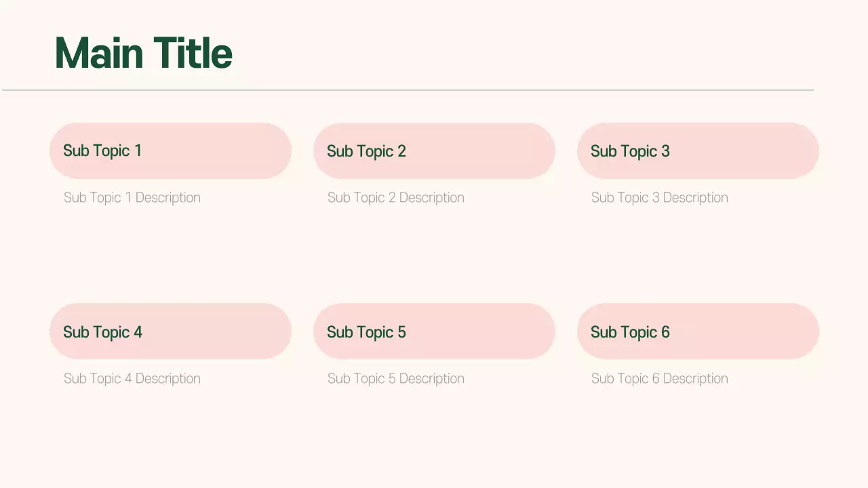
Task: Select the Sub Topic 2 label text
Action: point(366,151)
